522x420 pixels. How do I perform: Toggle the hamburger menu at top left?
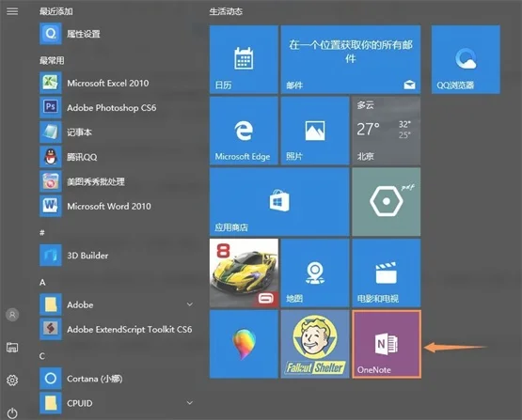[x=12, y=11]
